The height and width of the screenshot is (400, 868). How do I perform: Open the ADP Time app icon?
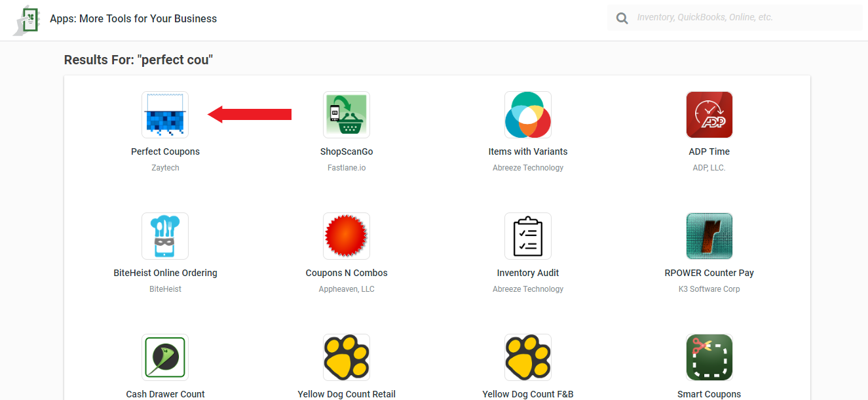(709, 115)
